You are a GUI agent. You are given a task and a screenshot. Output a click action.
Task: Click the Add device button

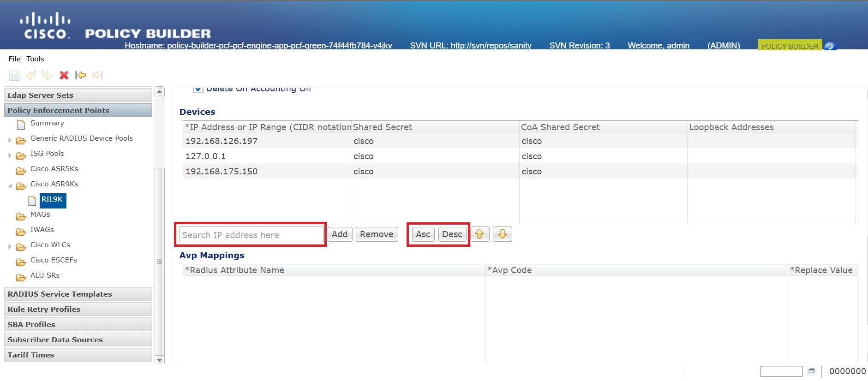340,234
